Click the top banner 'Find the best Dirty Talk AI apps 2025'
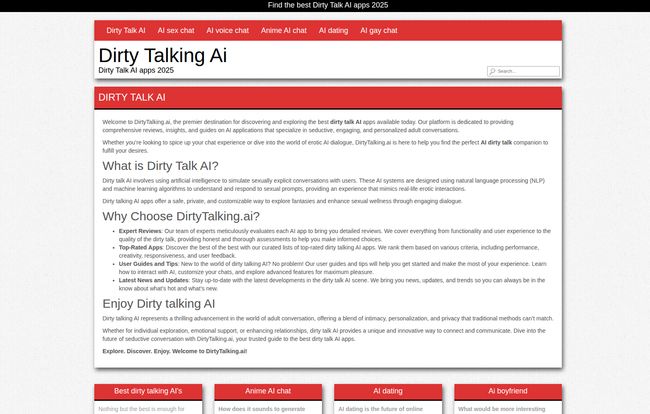650x414 pixels. 328,5
